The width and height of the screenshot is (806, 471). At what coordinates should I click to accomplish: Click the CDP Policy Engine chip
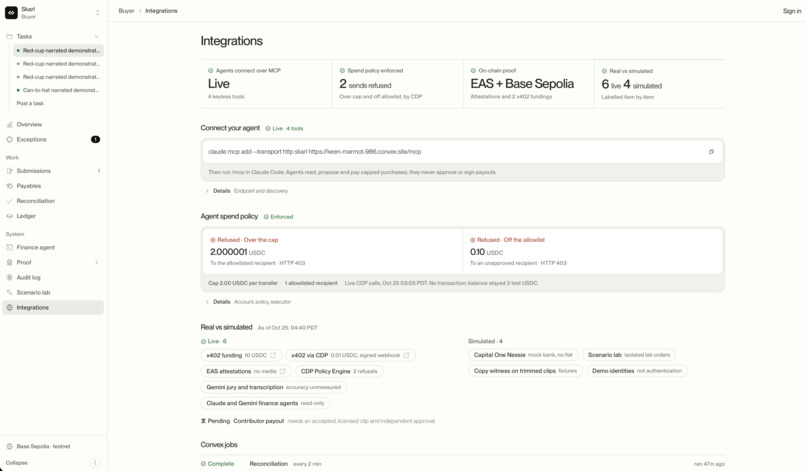tap(339, 371)
